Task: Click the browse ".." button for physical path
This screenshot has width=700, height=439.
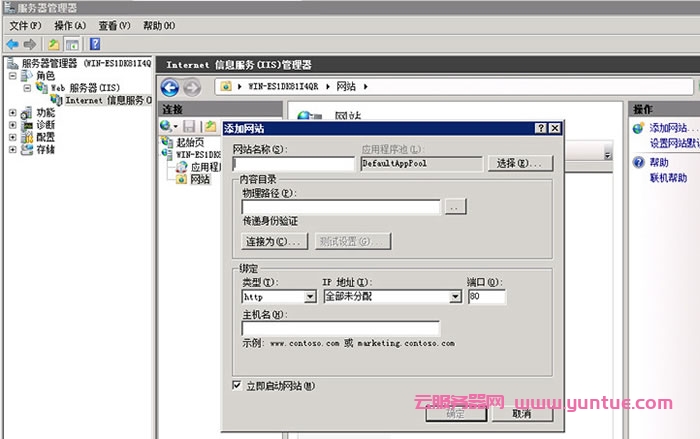Action: tap(455, 207)
